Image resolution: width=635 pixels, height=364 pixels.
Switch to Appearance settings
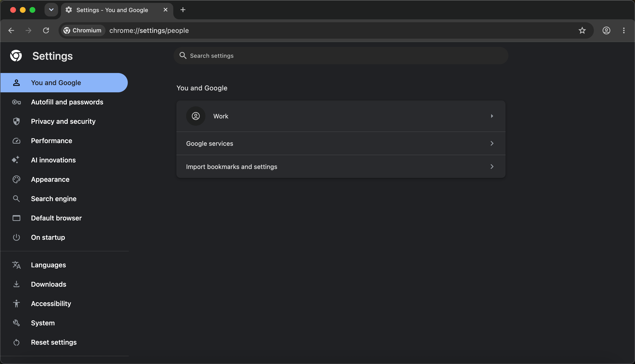tap(64, 179)
